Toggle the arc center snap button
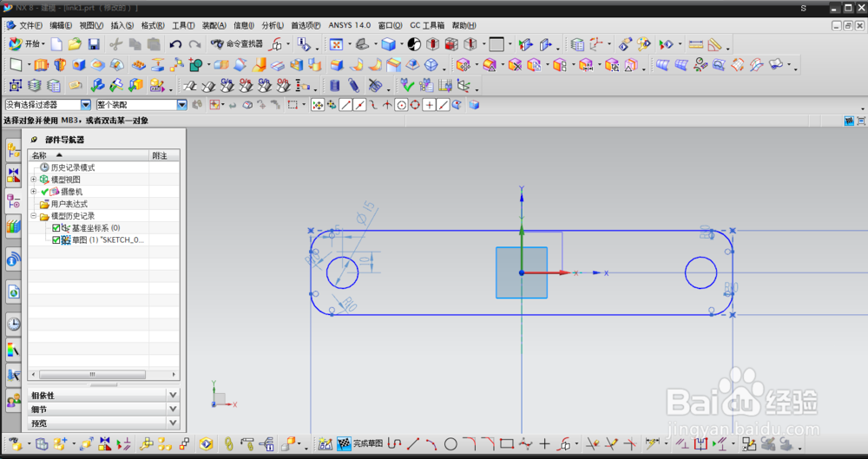 click(401, 105)
